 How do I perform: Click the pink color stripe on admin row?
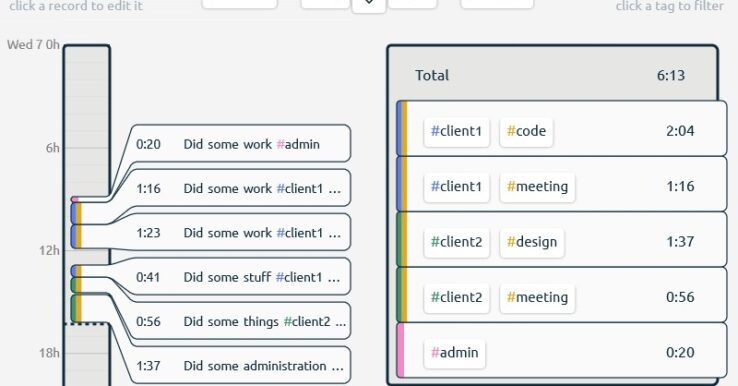pyautogui.click(x=401, y=350)
